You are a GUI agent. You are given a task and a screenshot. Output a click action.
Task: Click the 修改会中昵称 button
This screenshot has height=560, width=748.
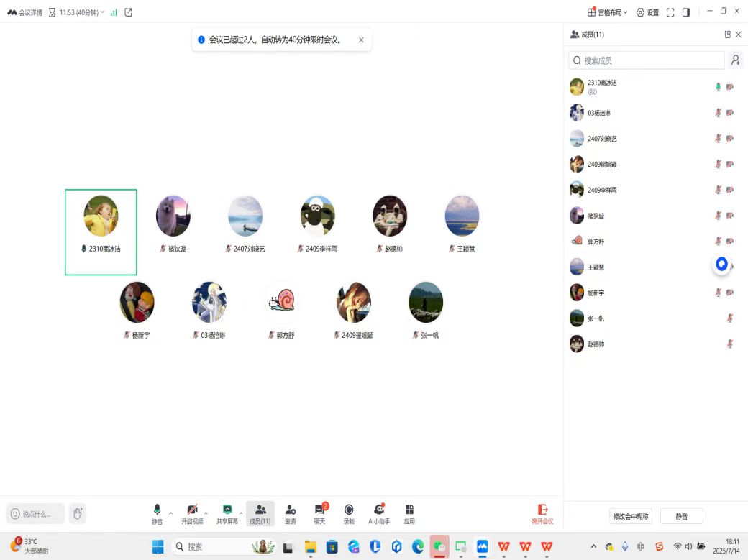pyautogui.click(x=631, y=516)
